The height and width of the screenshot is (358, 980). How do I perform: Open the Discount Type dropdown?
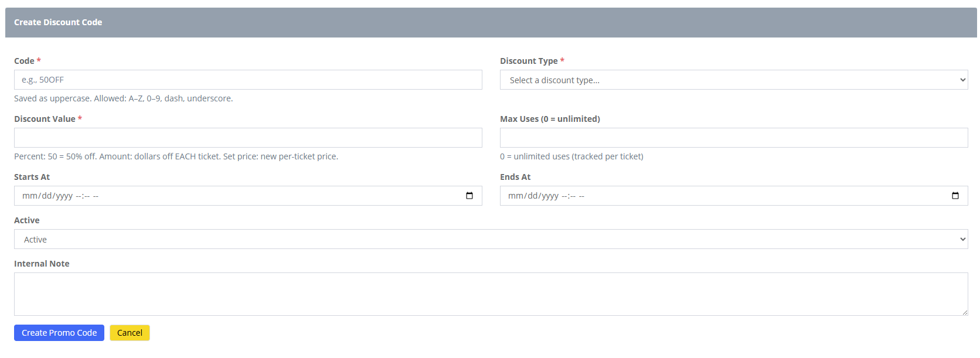[x=734, y=80]
